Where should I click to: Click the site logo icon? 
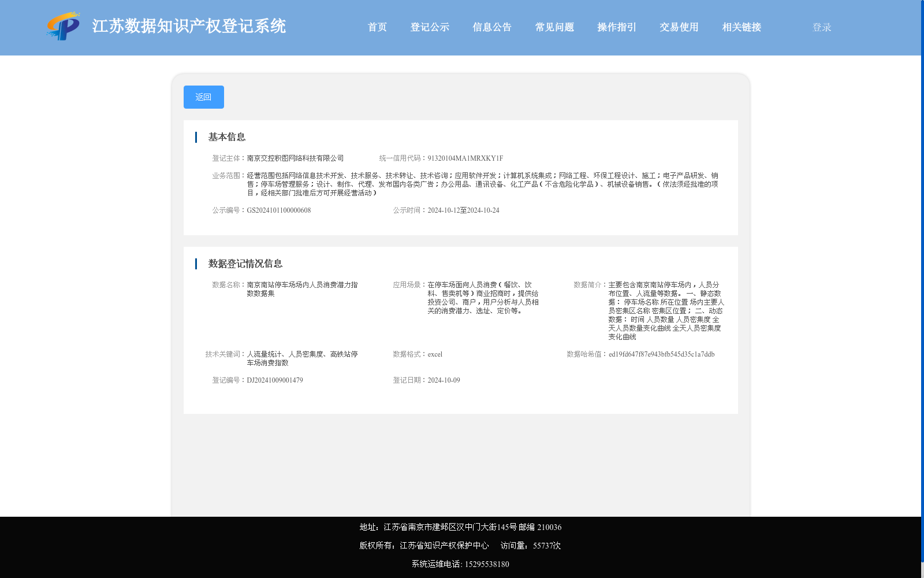tap(64, 26)
